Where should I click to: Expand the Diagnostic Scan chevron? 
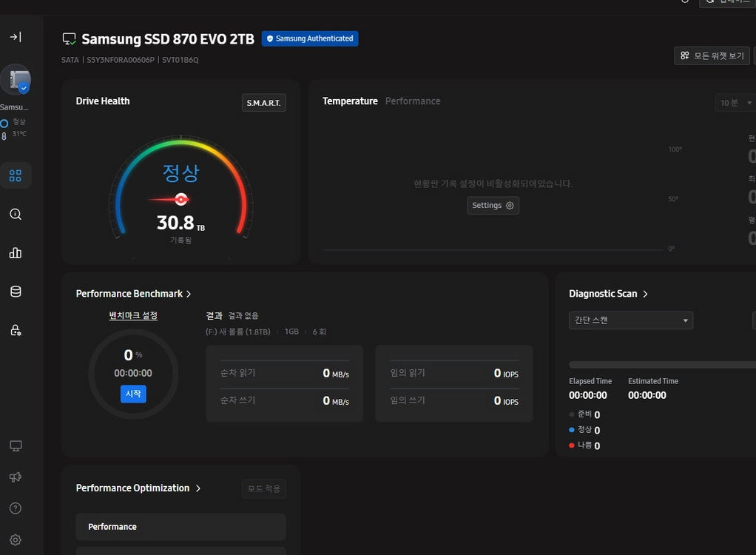pyautogui.click(x=645, y=294)
